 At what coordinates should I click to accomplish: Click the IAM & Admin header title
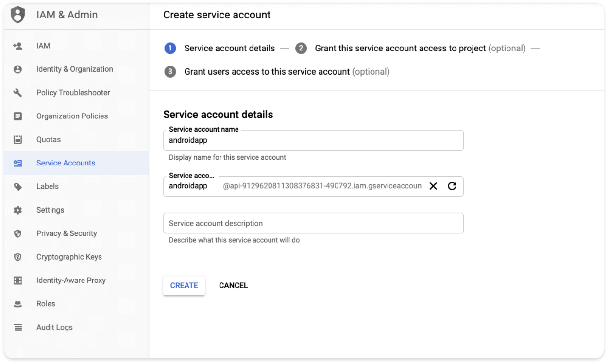[67, 15]
